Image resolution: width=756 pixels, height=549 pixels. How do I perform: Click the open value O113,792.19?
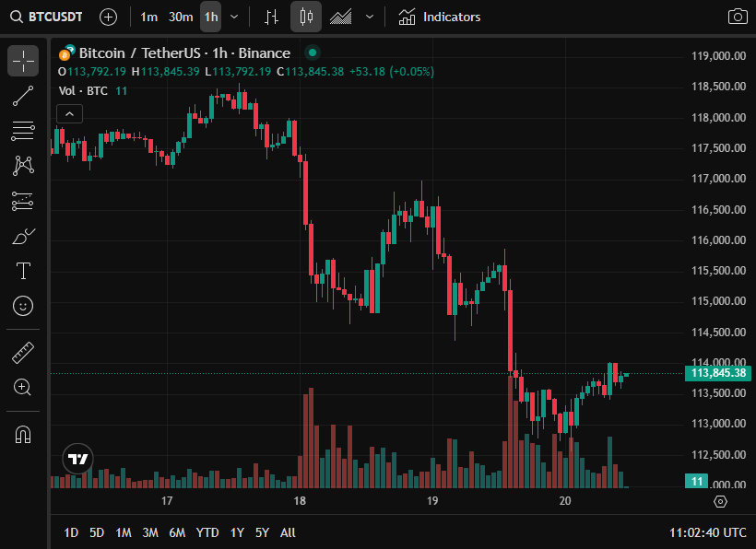coord(92,72)
